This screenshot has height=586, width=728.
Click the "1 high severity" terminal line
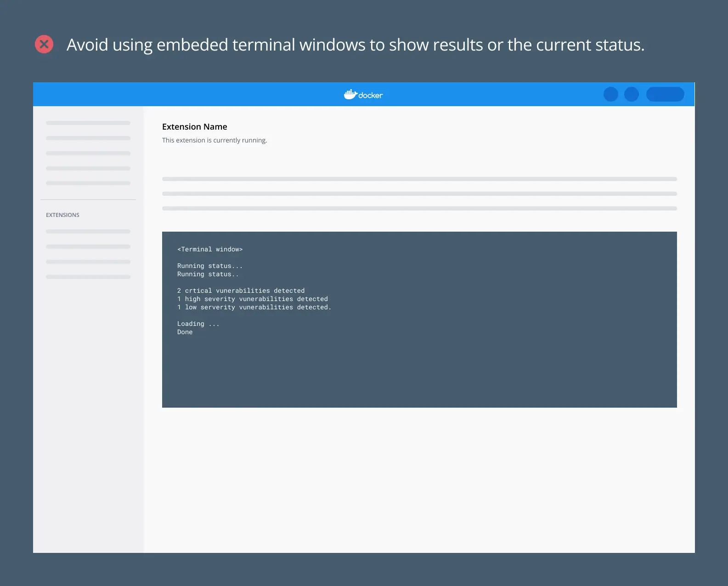[x=252, y=299]
